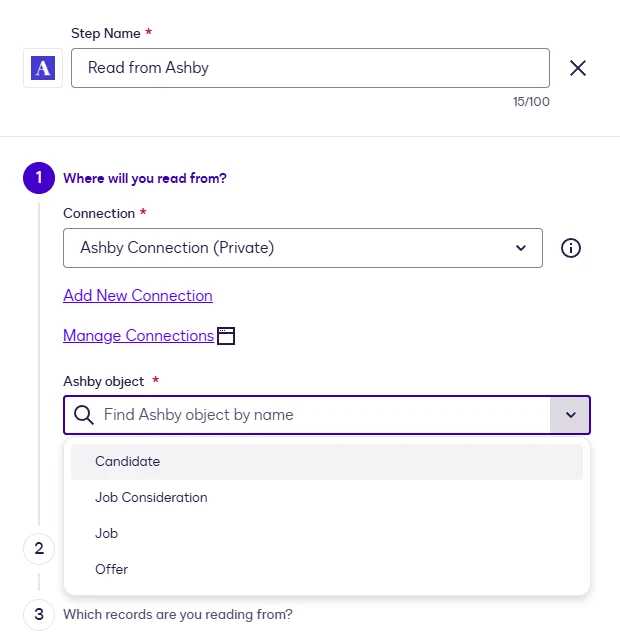
Task: Close the step panel with X
Action: 578,68
